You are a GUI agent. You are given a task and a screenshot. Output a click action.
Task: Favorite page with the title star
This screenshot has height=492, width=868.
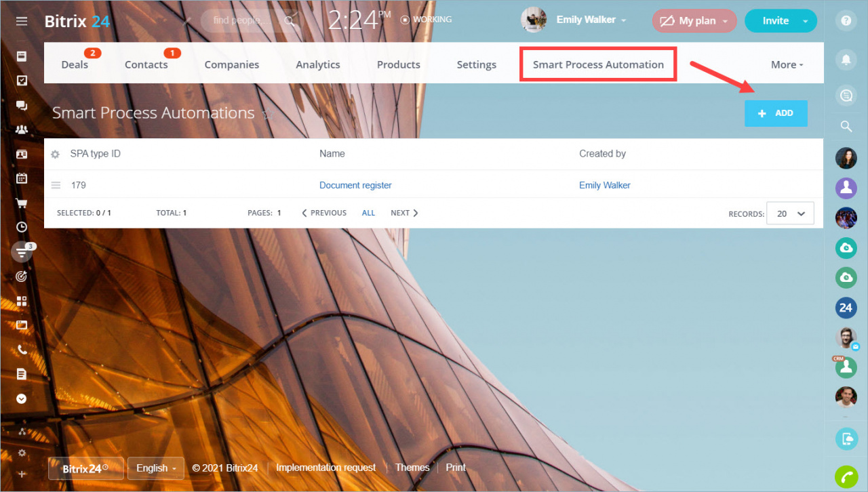(x=268, y=114)
